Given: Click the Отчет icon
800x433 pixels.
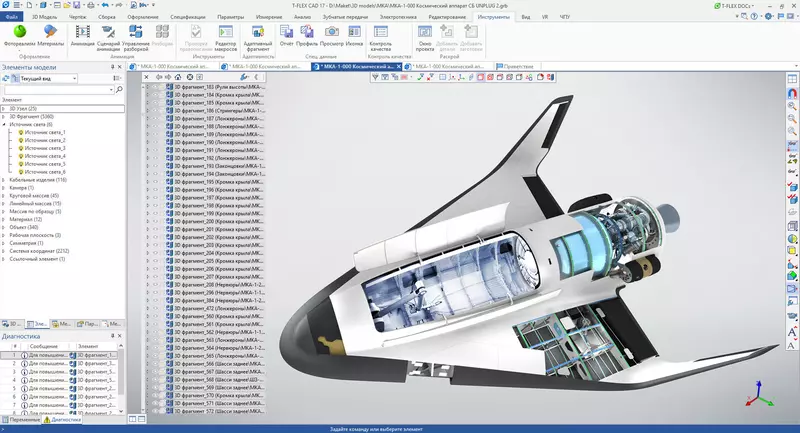Looking at the screenshot, I should 287,35.
